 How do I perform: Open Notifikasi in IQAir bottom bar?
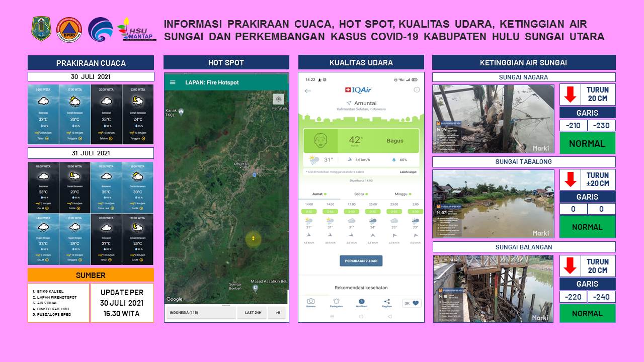coord(361,303)
